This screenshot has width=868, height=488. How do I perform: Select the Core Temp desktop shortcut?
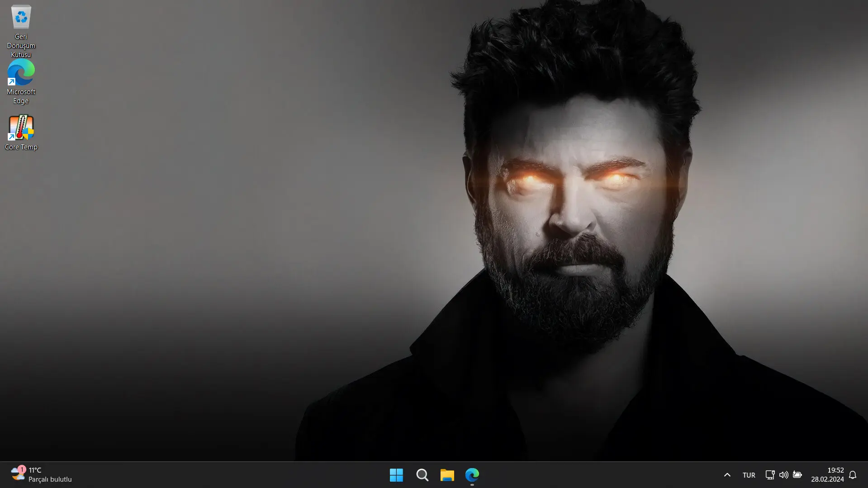pos(21,133)
